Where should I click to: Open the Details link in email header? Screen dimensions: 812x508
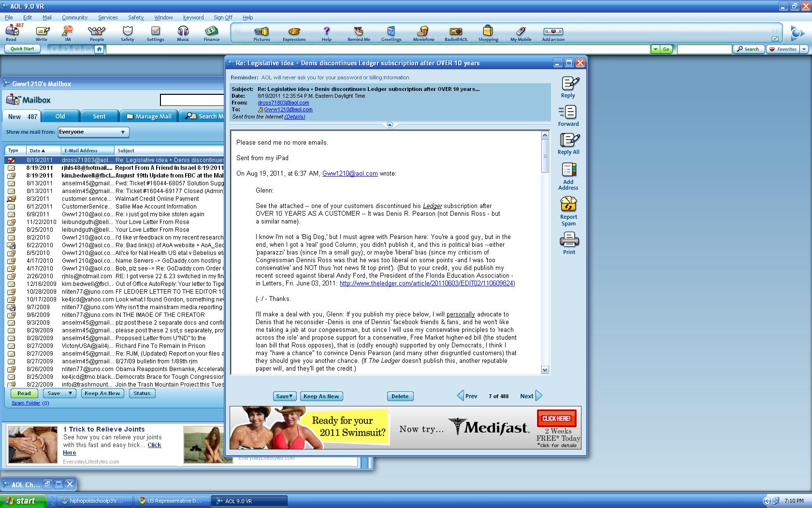294,117
